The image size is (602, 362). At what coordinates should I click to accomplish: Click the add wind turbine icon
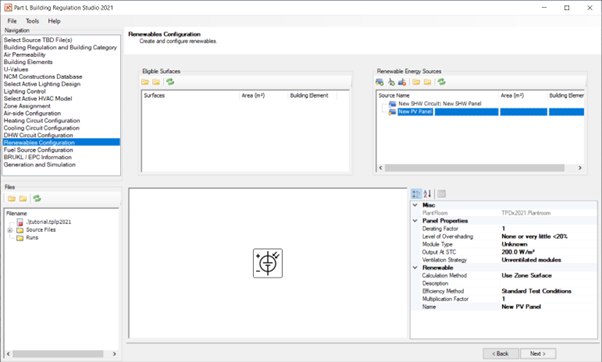391,82
